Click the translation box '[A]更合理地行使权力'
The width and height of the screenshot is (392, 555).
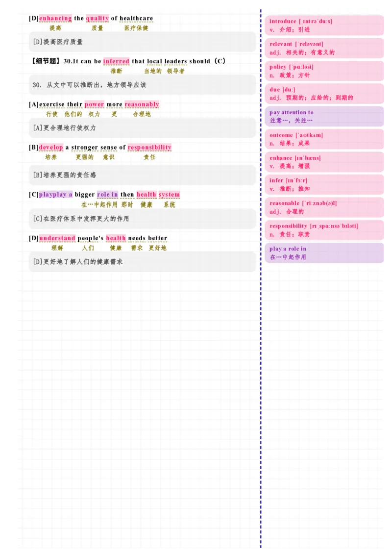142,128
